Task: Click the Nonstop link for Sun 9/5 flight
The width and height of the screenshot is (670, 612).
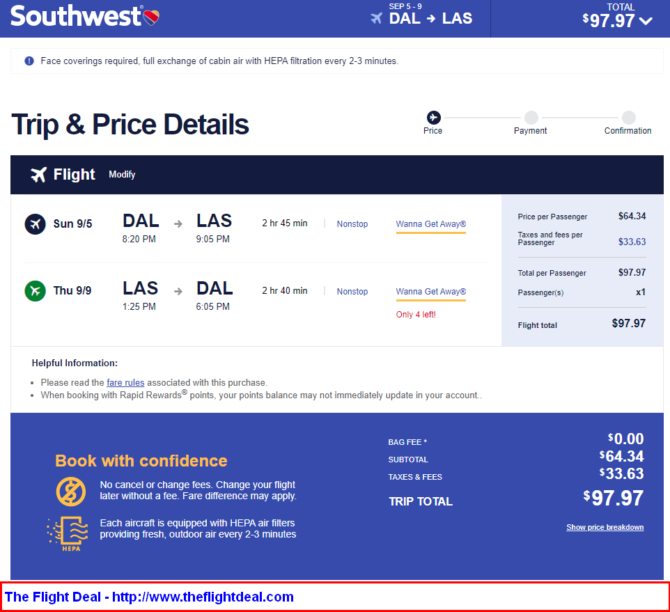Action: click(x=352, y=224)
